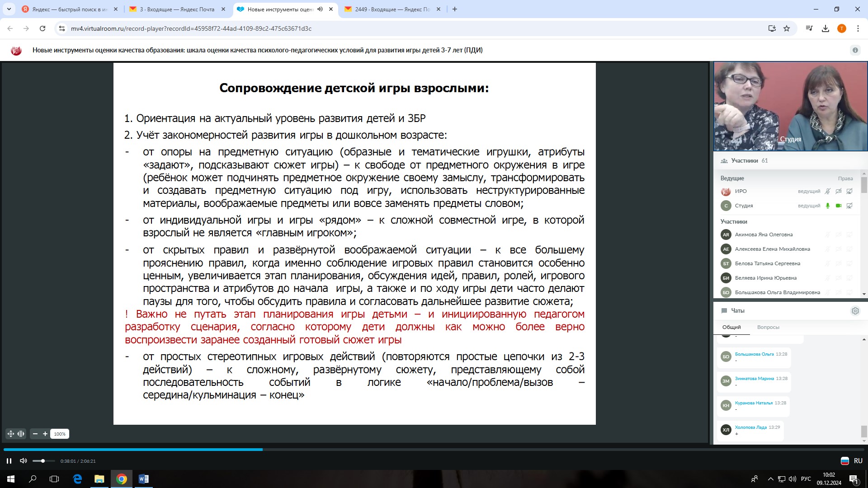The image size is (868, 488).
Task: Toggle Студия green microphone icon
Action: [x=828, y=206]
